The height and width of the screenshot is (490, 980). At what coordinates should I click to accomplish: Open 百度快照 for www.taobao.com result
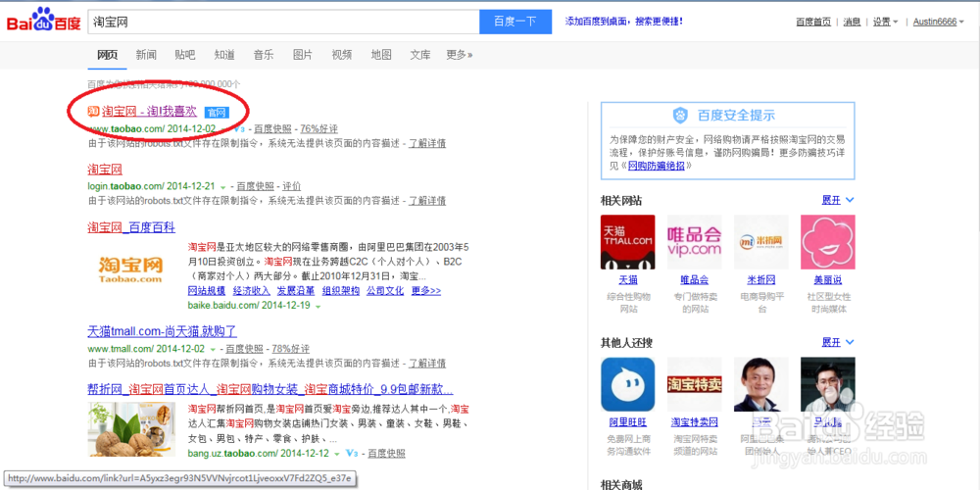(272, 128)
